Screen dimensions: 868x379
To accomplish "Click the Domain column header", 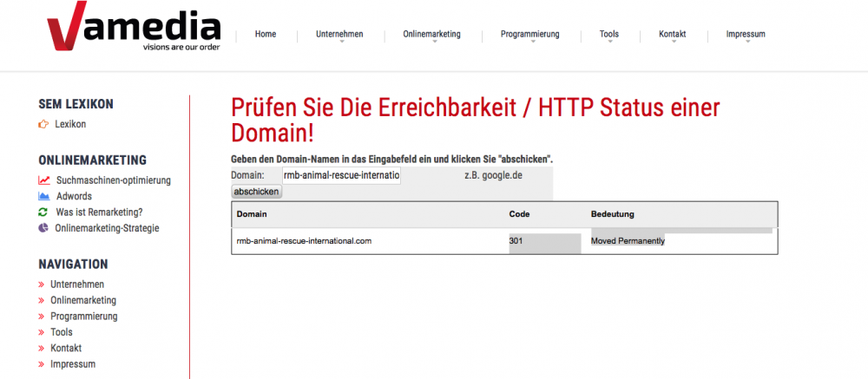I will [252, 214].
